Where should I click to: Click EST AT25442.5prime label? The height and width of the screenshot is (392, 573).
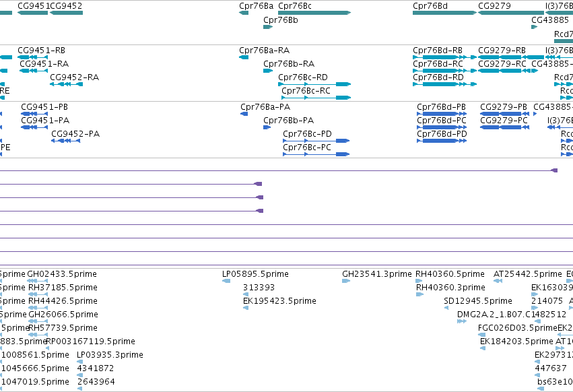click(x=528, y=274)
